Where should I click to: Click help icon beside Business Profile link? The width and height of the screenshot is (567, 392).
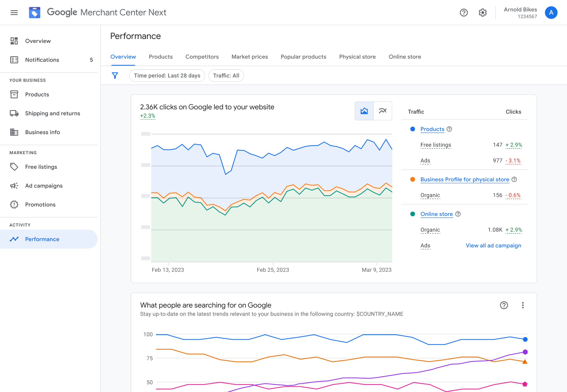tap(514, 180)
